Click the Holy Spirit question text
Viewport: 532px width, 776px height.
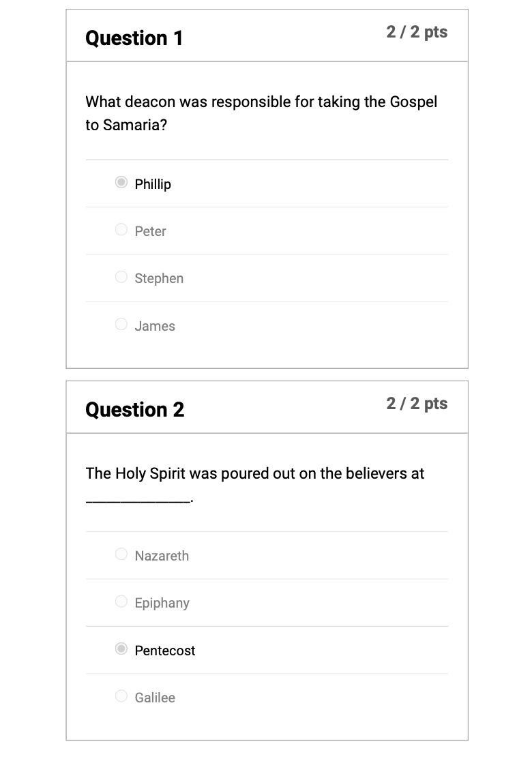(255, 473)
